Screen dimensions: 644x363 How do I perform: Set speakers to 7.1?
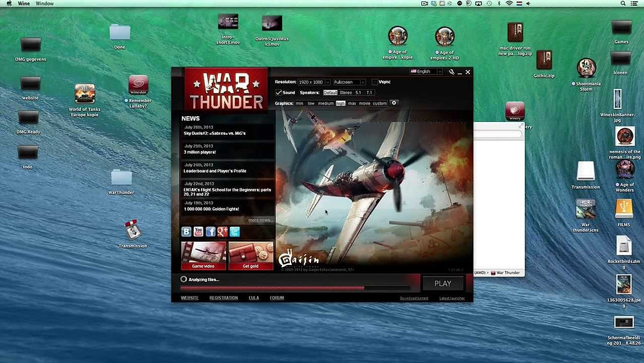tap(369, 92)
